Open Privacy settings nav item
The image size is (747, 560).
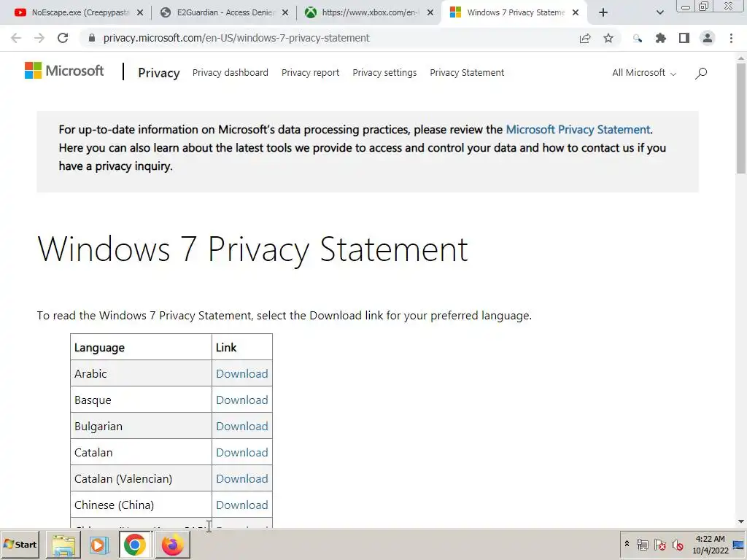point(384,73)
